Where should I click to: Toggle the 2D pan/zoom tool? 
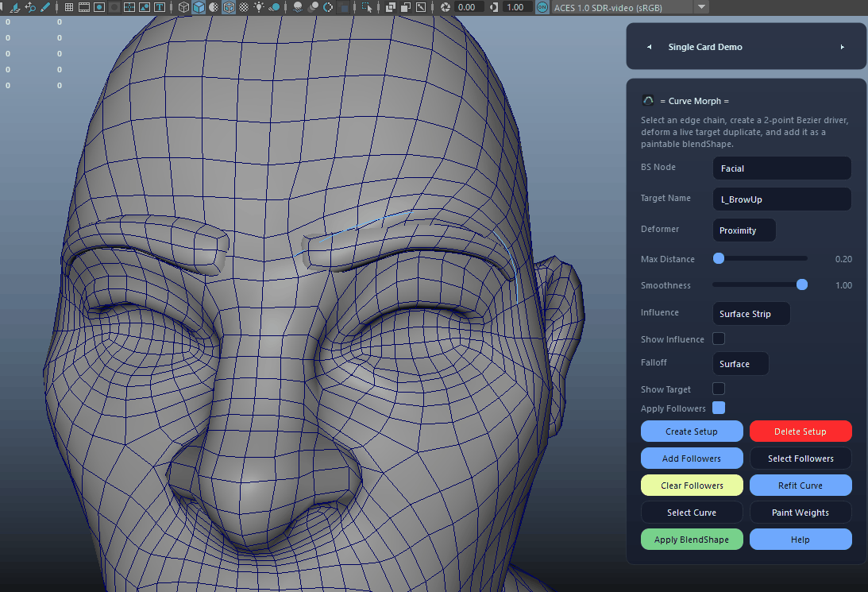point(30,7)
